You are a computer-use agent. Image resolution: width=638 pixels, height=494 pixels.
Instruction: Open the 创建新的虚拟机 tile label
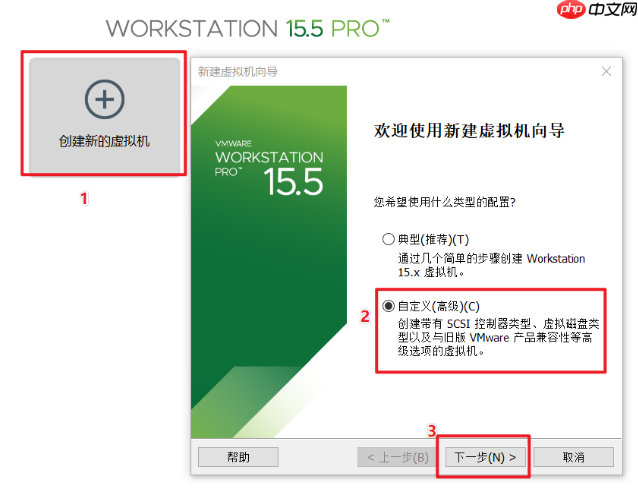[x=104, y=141]
